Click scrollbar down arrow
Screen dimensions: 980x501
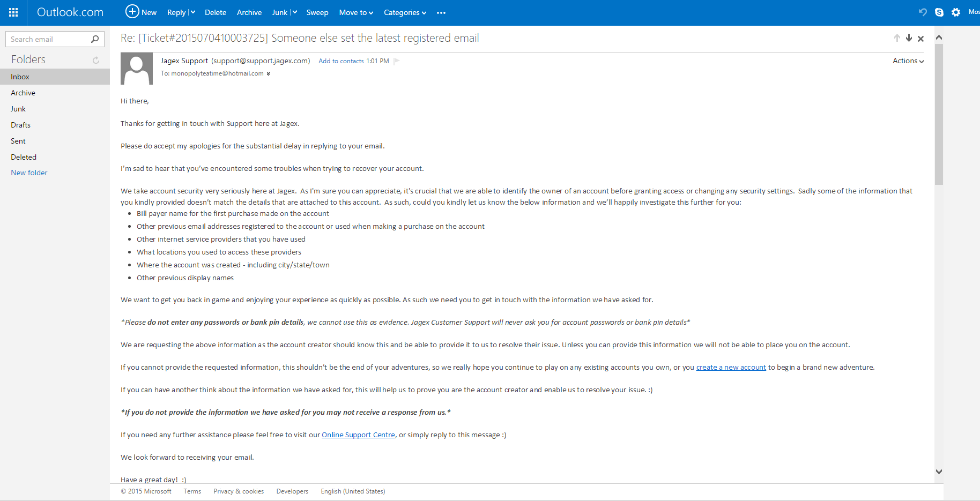[x=939, y=472]
